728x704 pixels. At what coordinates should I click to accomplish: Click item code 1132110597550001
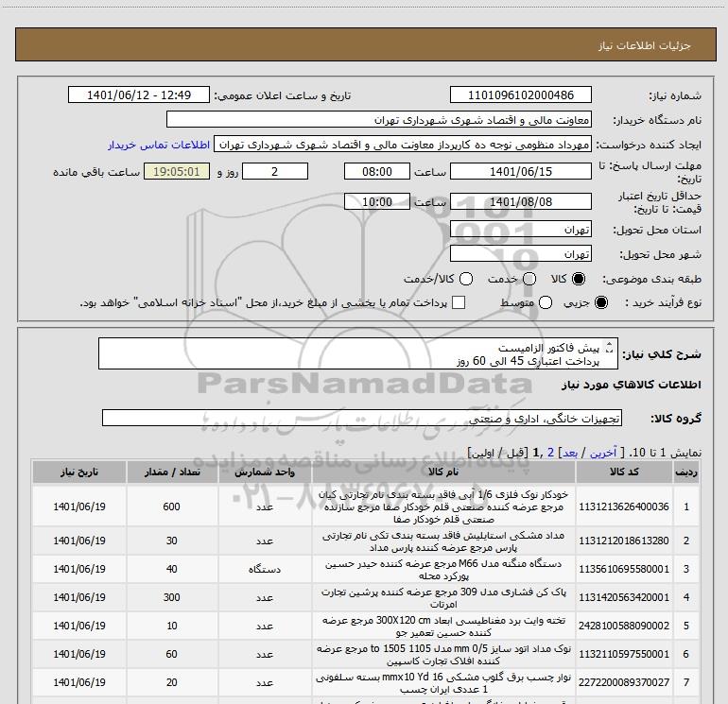pyautogui.click(x=624, y=654)
